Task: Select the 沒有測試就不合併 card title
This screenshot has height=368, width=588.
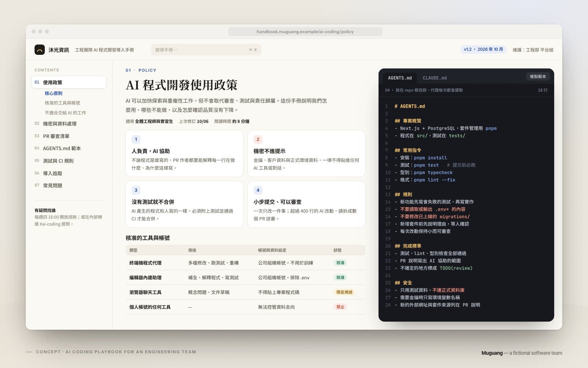Action: coord(153,202)
